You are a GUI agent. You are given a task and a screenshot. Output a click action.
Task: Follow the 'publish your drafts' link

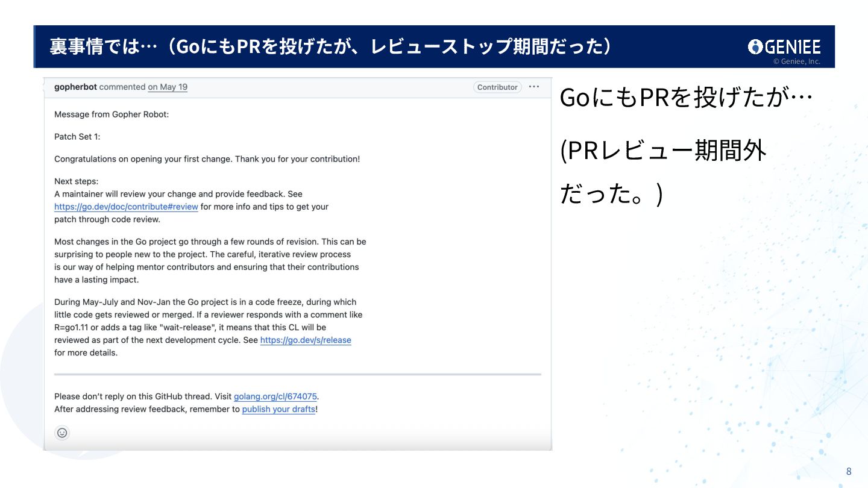point(278,409)
